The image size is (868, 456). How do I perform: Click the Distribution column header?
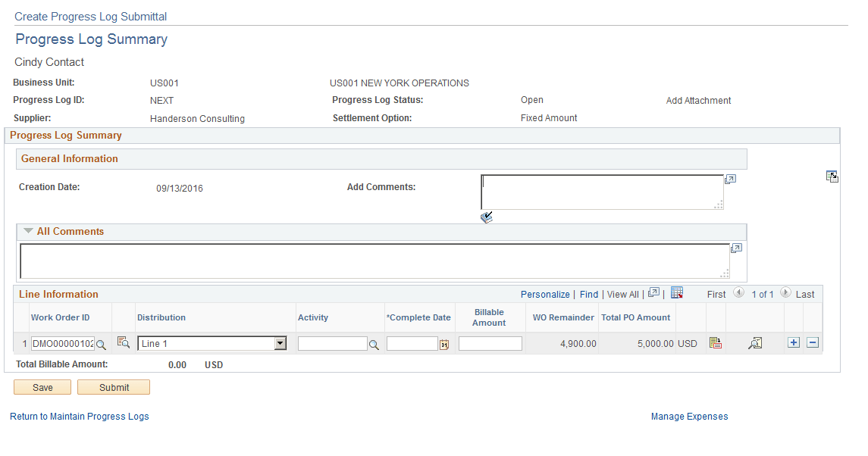161,317
